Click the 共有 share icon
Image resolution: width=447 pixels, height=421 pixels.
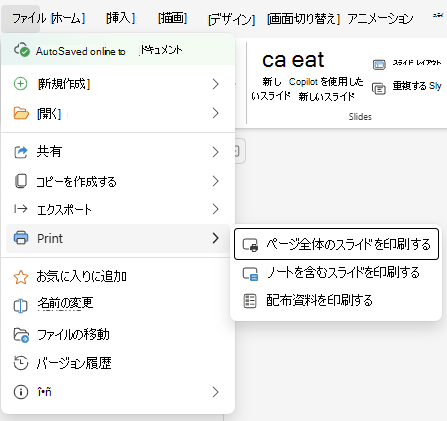coord(20,152)
